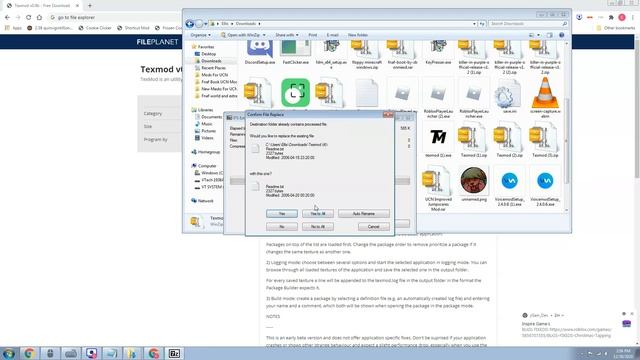
Task: Open Shortcut Mod bookmark
Action: pyautogui.click(x=133, y=28)
